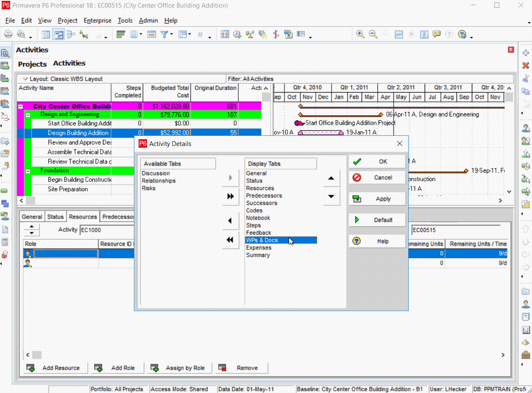The image size is (532, 393).
Task: Open the Filters funnel icon
Action: (x=164, y=34)
